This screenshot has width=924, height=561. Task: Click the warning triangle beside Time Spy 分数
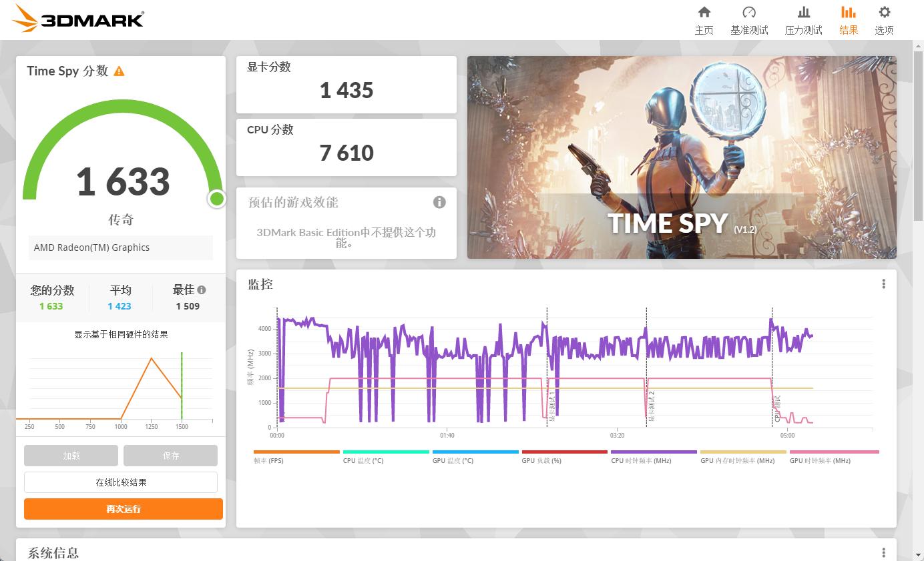119,71
